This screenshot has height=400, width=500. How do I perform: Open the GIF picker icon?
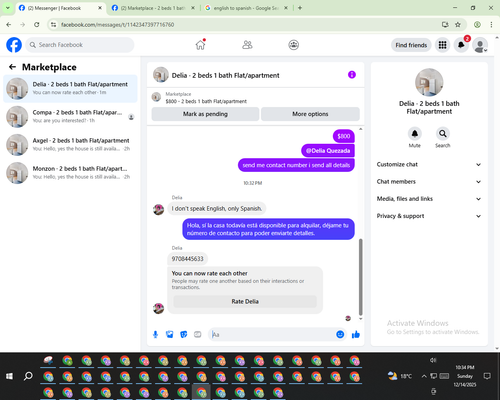click(x=198, y=334)
